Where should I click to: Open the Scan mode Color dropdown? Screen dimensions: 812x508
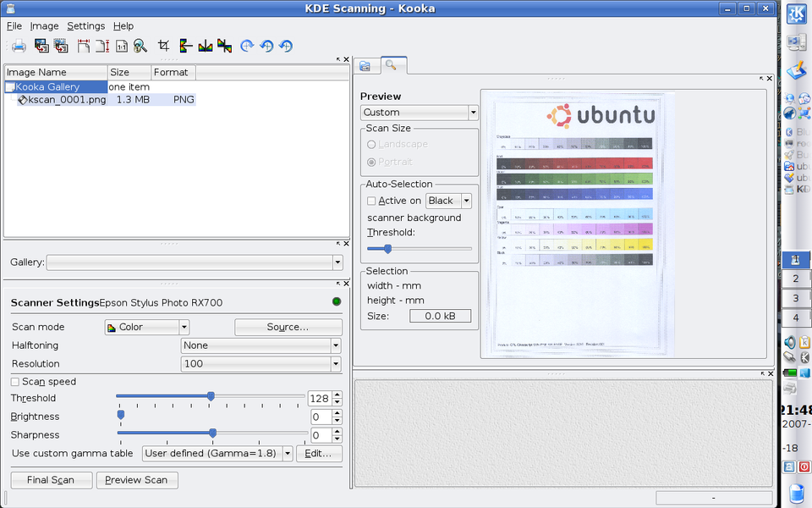click(x=147, y=327)
